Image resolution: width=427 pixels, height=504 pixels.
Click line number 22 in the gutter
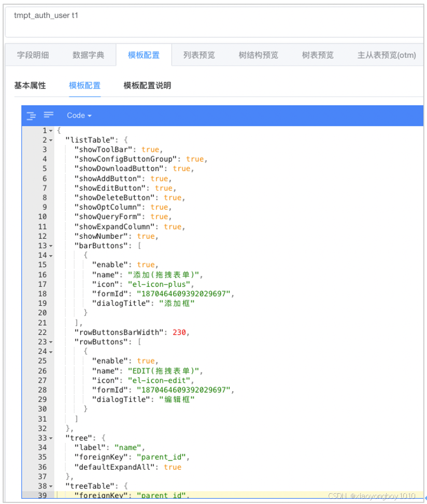(x=42, y=333)
